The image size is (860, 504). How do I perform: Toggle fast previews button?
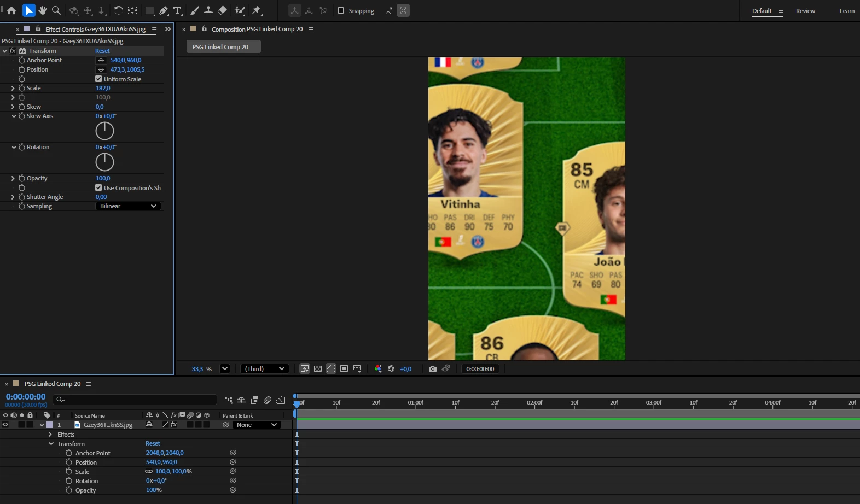[305, 369]
